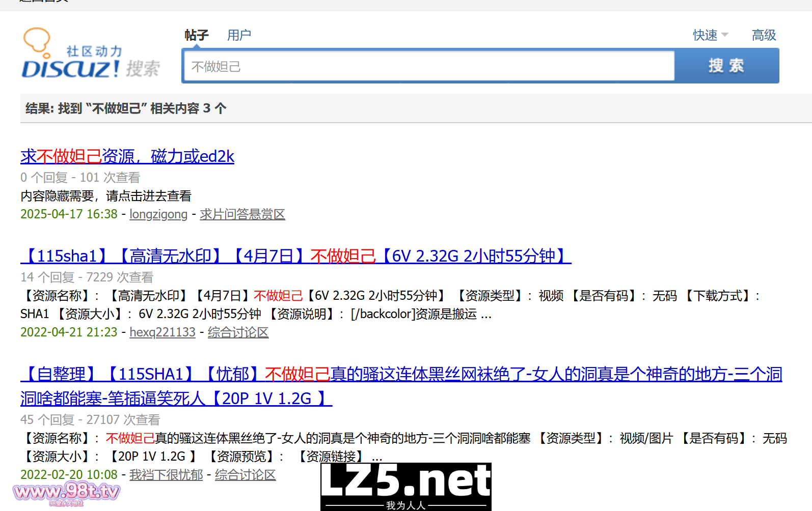Viewport: 812px width, 511px height.
Task: Open 综合讨论区 under the 2022-04-21 result
Action: pyautogui.click(x=238, y=332)
